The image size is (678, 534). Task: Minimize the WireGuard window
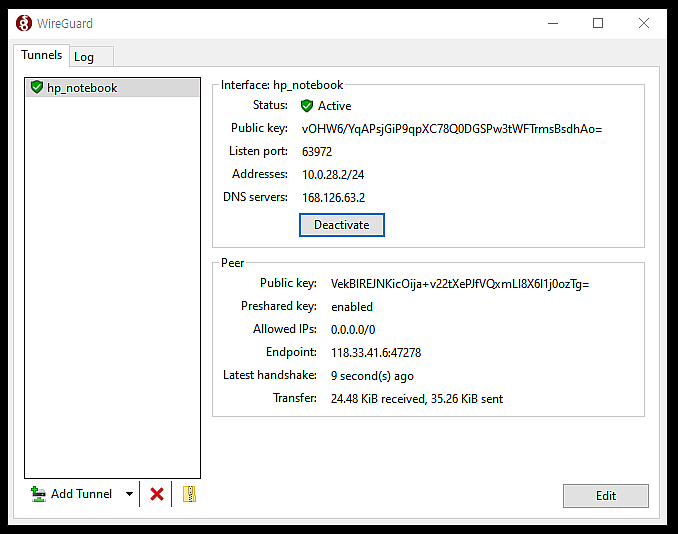(x=553, y=23)
